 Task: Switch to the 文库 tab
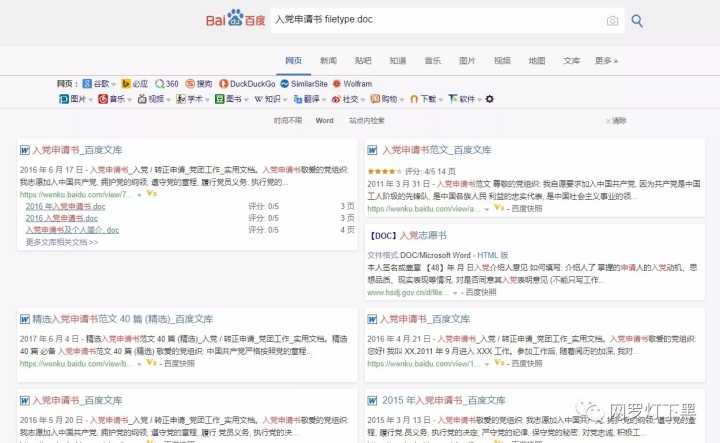point(571,61)
